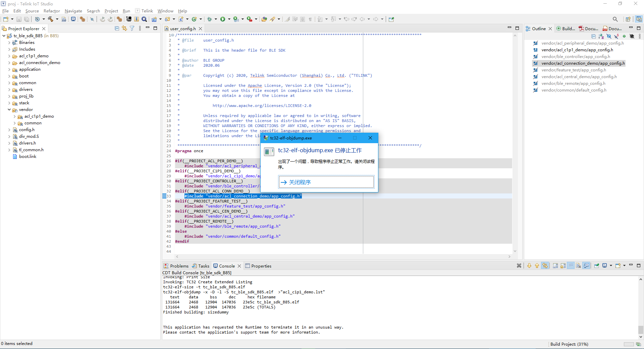Collapse the tc_ble_sdk_B85 project node
Viewport: 644px width, 349px height.
click(x=4, y=36)
